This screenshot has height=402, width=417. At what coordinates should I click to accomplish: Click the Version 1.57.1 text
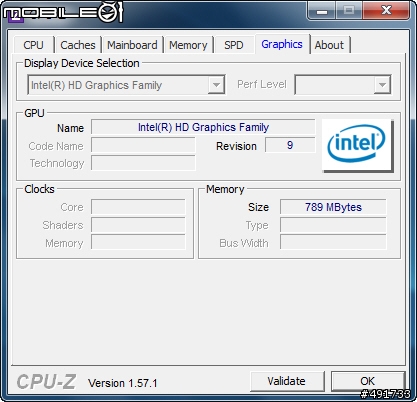click(x=122, y=383)
